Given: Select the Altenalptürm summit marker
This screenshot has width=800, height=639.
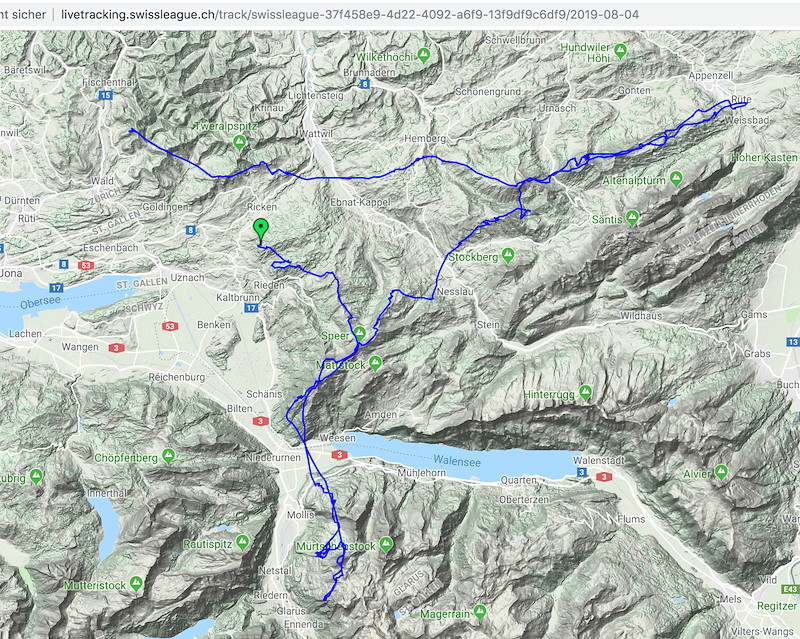Looking at the screenshot, I should pos(677,180).
